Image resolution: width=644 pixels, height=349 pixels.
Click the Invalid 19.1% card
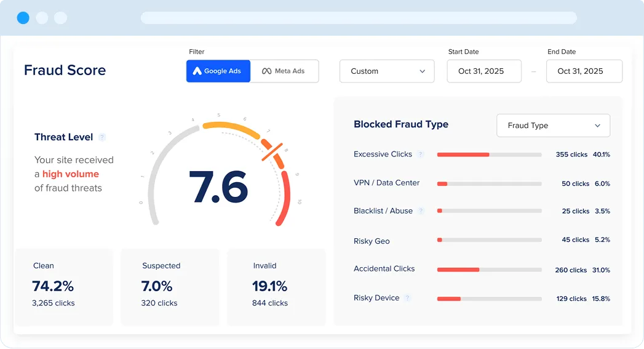coord(276,287)
